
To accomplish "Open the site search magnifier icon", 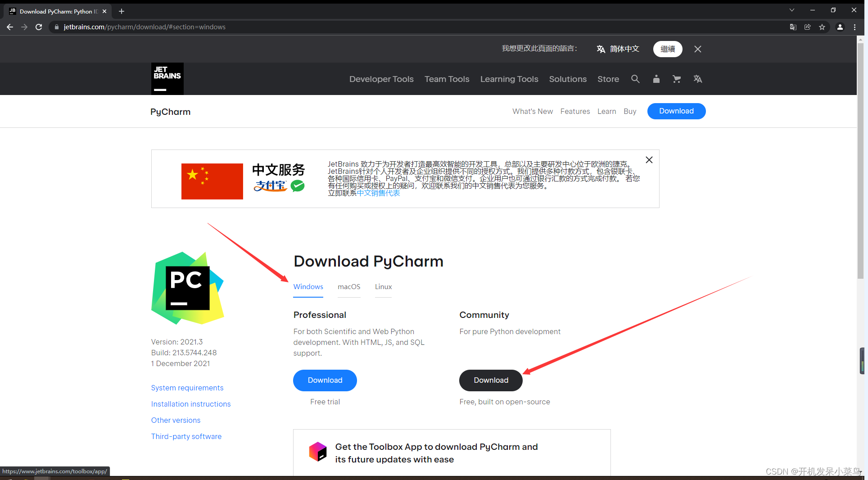I will coord(635,79).
